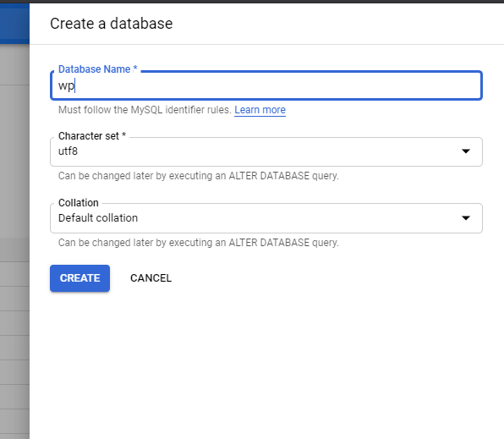Select the "Database Name *" field label
The width and height of the screenshot is (504, 439).
[x=98, y=69]
